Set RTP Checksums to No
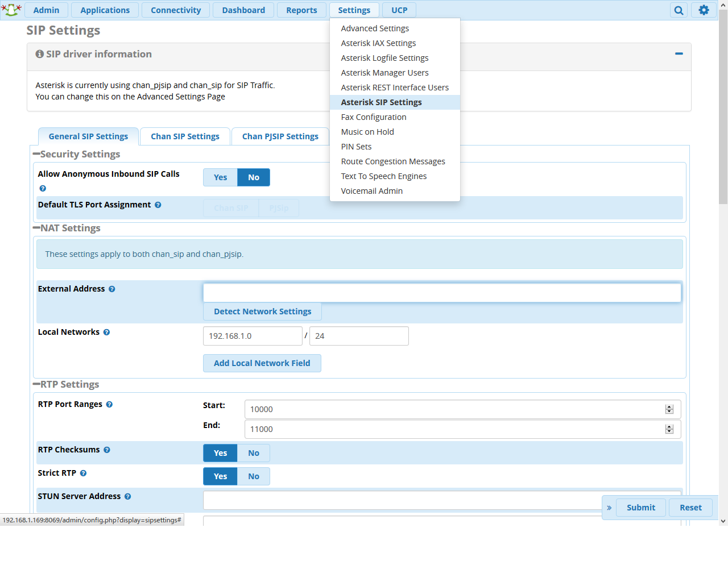The height and width of the screenshot is (565, 728). click(254, 453)
